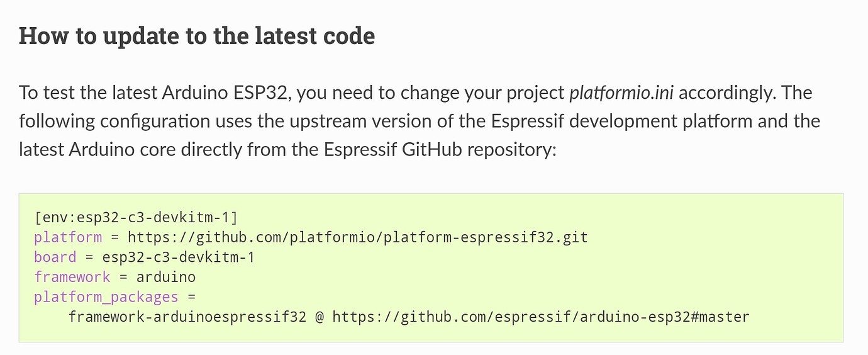Click the board value esp32-c3-devkitm-1
The image size is (868, 355).
[179, 257]
